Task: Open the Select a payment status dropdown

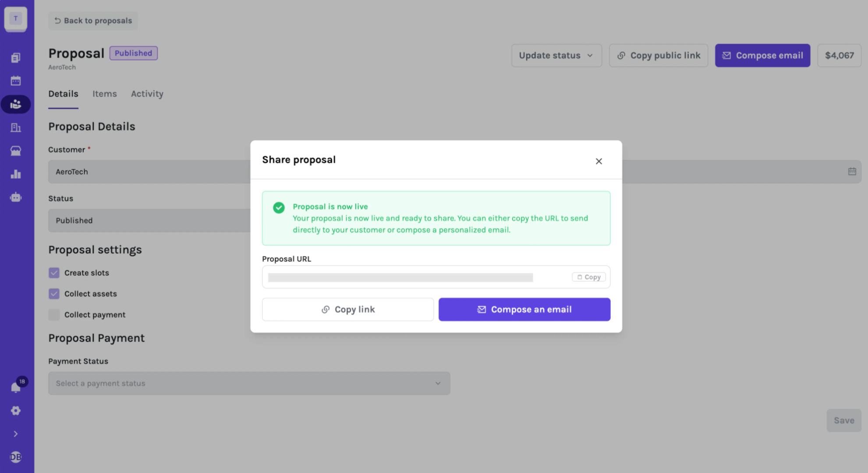Action: [x=249, y=383]
